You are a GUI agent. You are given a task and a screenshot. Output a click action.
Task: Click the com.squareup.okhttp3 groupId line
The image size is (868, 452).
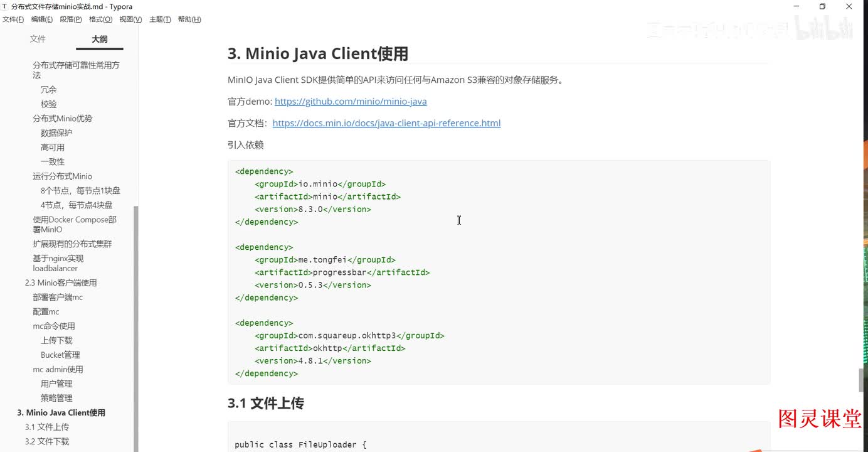349,336
